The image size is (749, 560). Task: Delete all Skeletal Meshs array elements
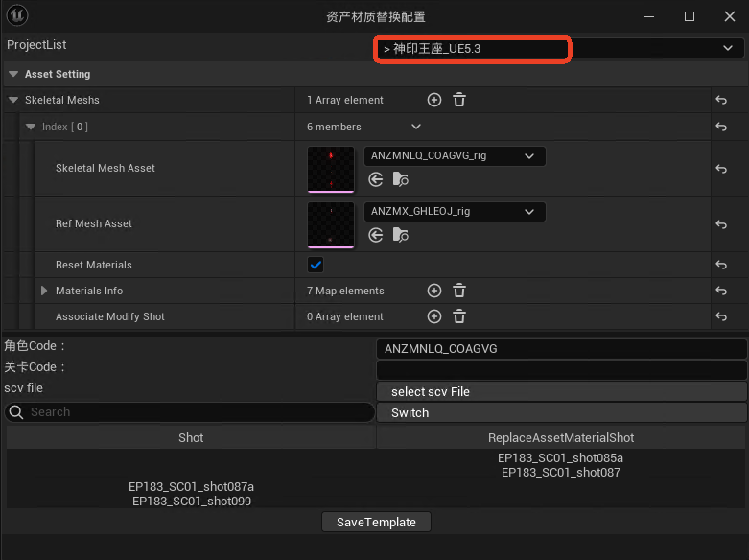pyautogui.click(x=459, y=100)
